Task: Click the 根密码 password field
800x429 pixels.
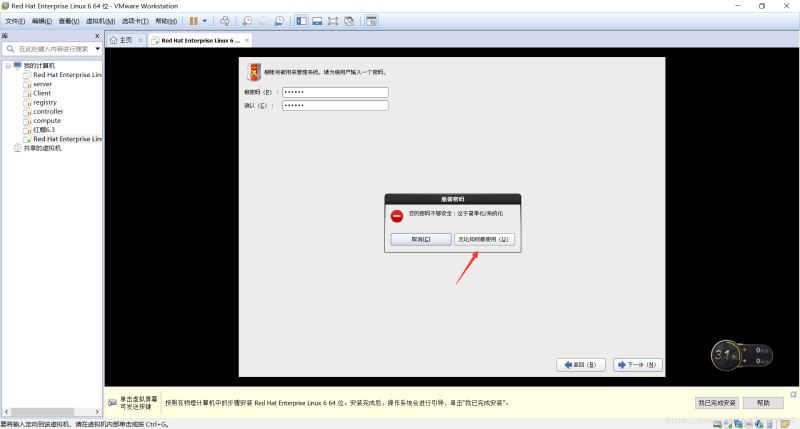Action: pos(334,92)
